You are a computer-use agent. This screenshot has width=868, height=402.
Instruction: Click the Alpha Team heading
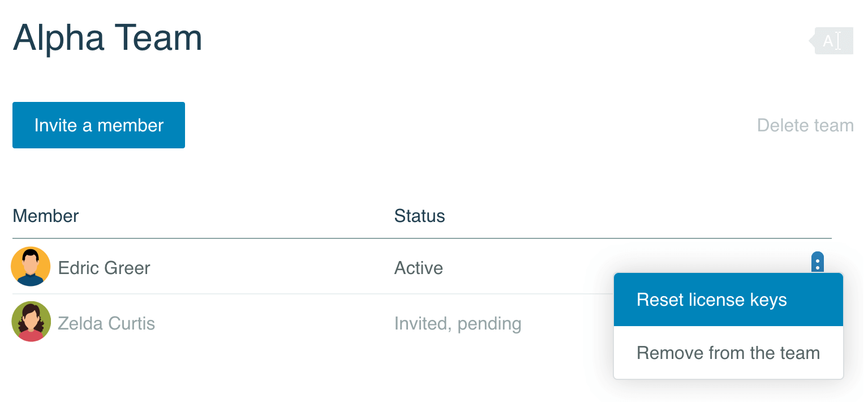click(108, 38)
